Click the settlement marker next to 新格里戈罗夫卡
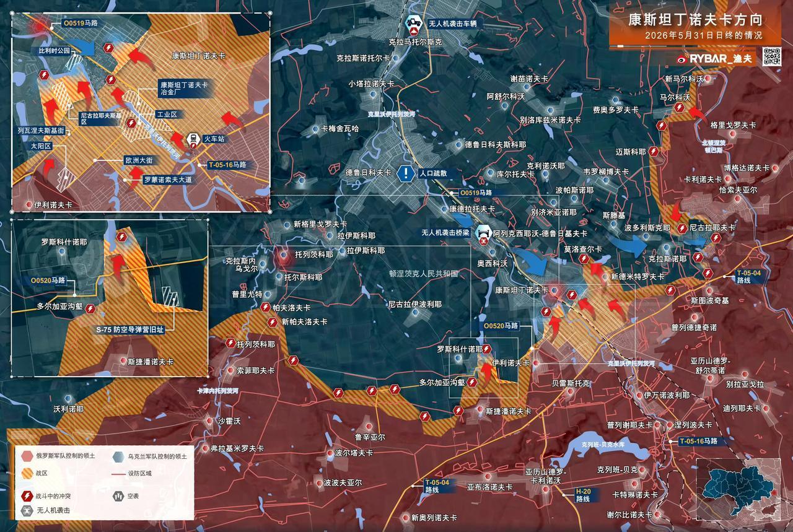This screenshot has height=532, width=793. tap(286, 224)
